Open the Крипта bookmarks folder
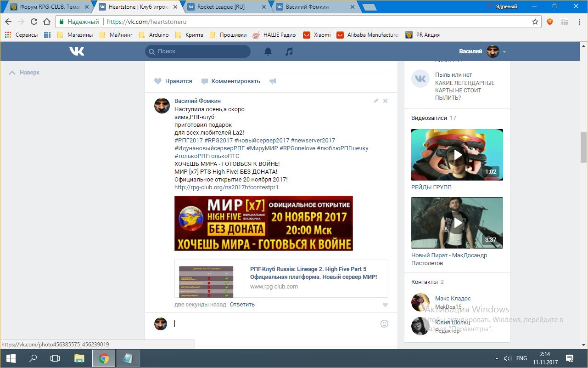 [x=189, y=35]
